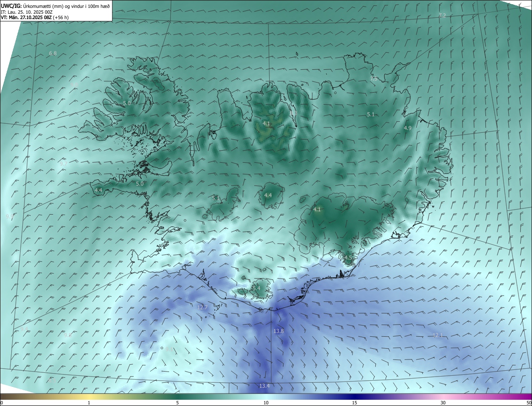Click the color scale tick label 30
The image size is (532, 406).
point(443,403)
